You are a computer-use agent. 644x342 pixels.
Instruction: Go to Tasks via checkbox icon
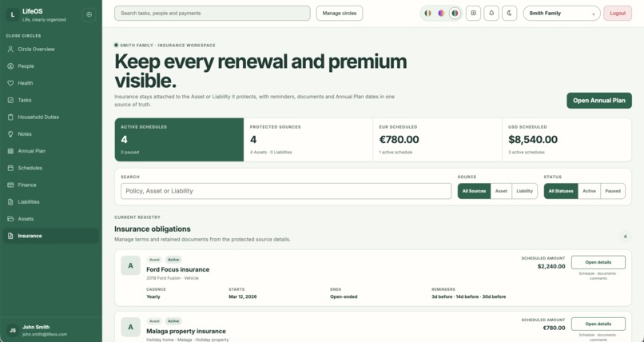(x=10, y=100)
